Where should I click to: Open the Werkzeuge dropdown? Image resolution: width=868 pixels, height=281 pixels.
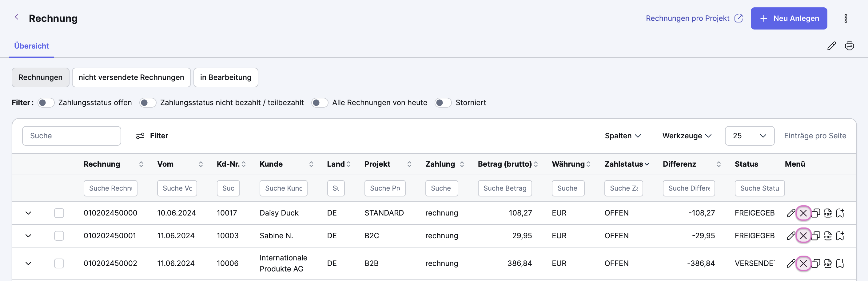[687, 136]
